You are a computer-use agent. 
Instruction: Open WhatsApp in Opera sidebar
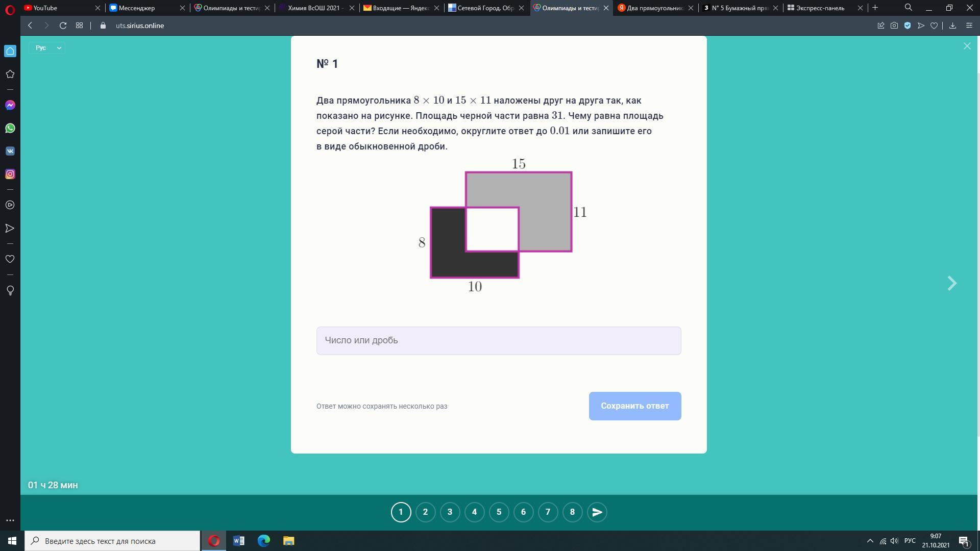point(10,128)
